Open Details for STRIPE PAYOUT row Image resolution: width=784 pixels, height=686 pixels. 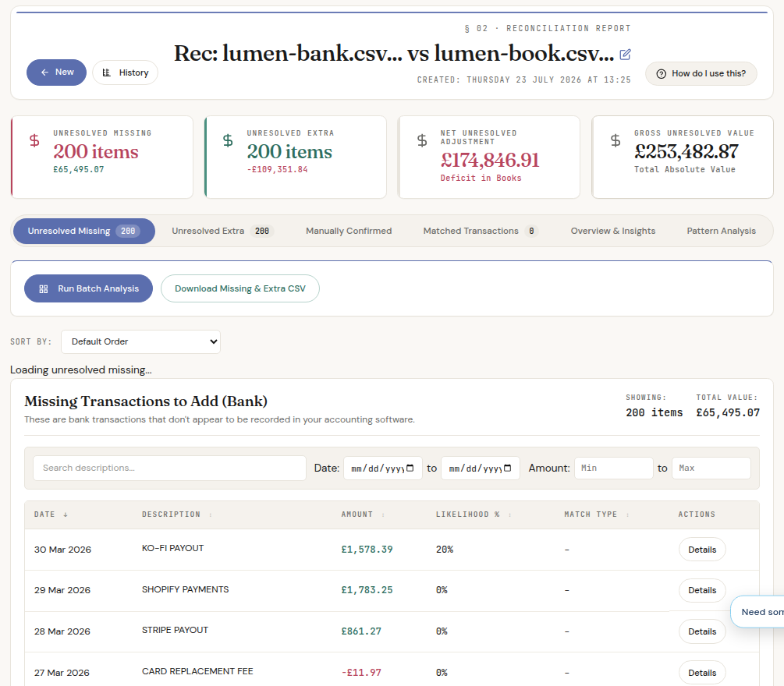[702, 631]
